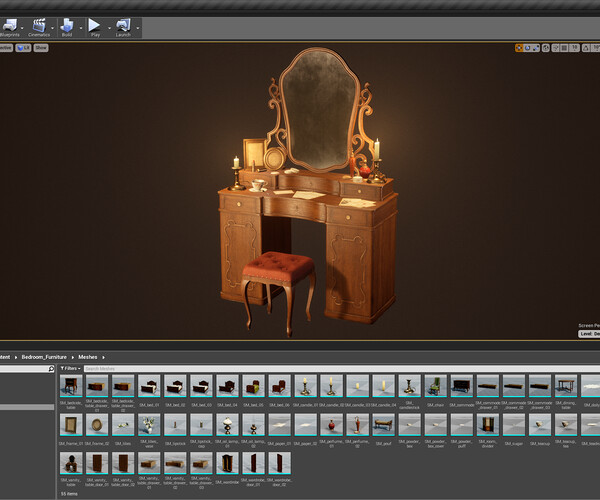Expand the Play options arrow

pos(109,28)
